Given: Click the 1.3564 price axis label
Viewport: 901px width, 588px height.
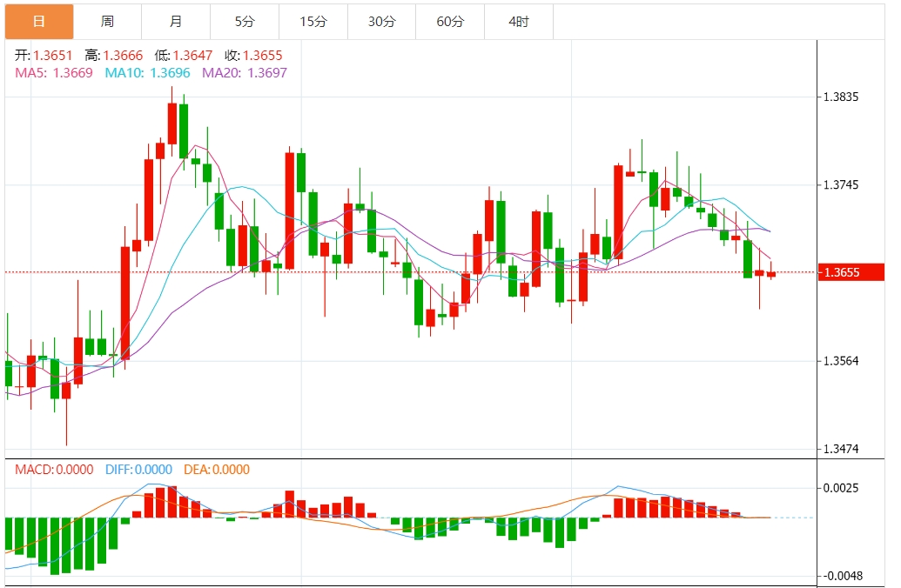Looking at the screenshot, I should (841, 361).
